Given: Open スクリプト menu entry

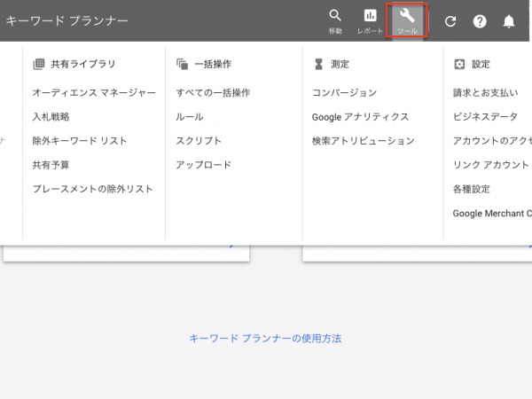Looking at the screenshot, I should click(199, 141).
